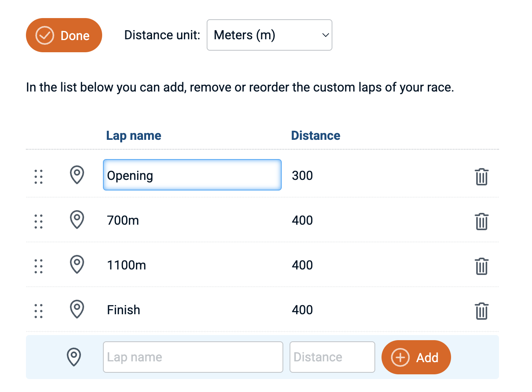This screenshot has width=532, height=392.
Task: Click the drag handle of 700m lap
Action: click(39, 222)
